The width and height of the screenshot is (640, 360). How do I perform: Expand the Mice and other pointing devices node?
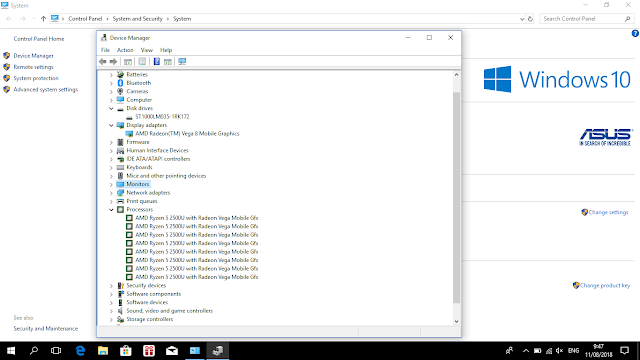(111, 176)
